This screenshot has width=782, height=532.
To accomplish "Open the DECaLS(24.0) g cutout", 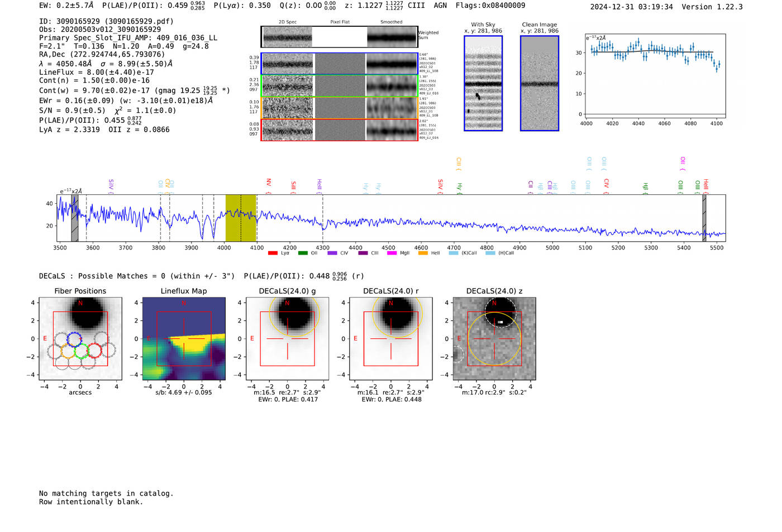I will [287, 339].
